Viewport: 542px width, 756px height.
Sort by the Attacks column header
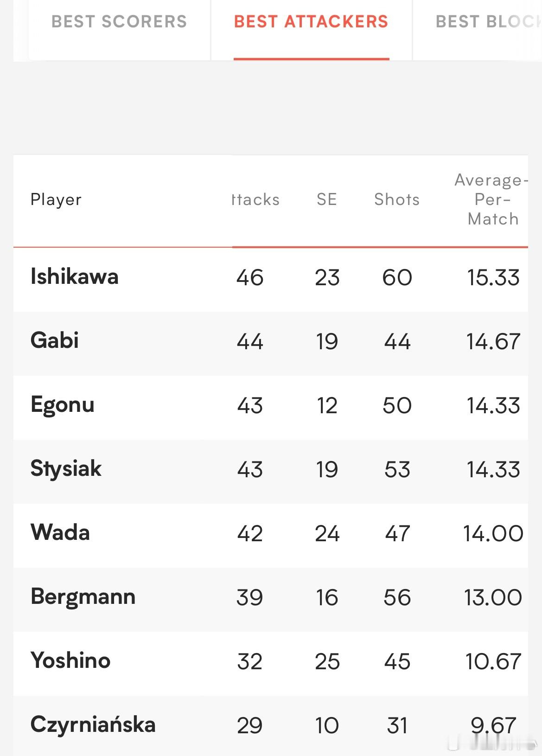(255, 199)
